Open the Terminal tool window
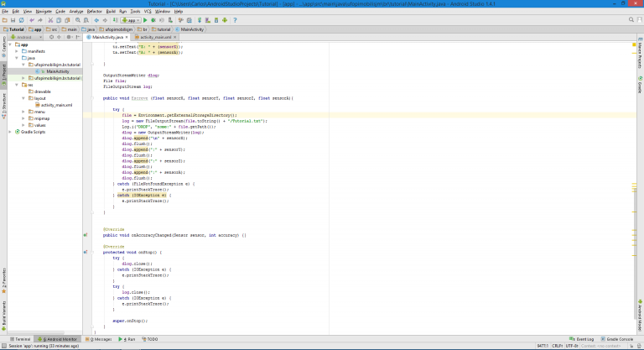Viewport: 644px width, 350px height. (20, 339)
